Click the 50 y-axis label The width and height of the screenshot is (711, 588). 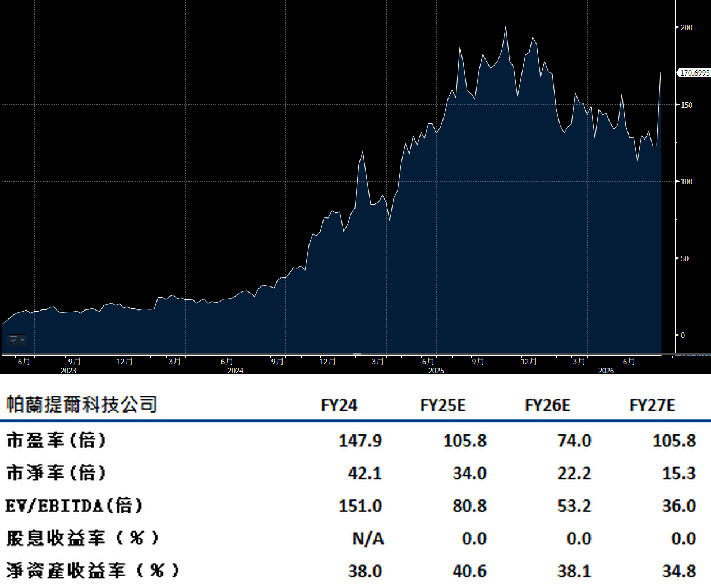click(685, 258)
